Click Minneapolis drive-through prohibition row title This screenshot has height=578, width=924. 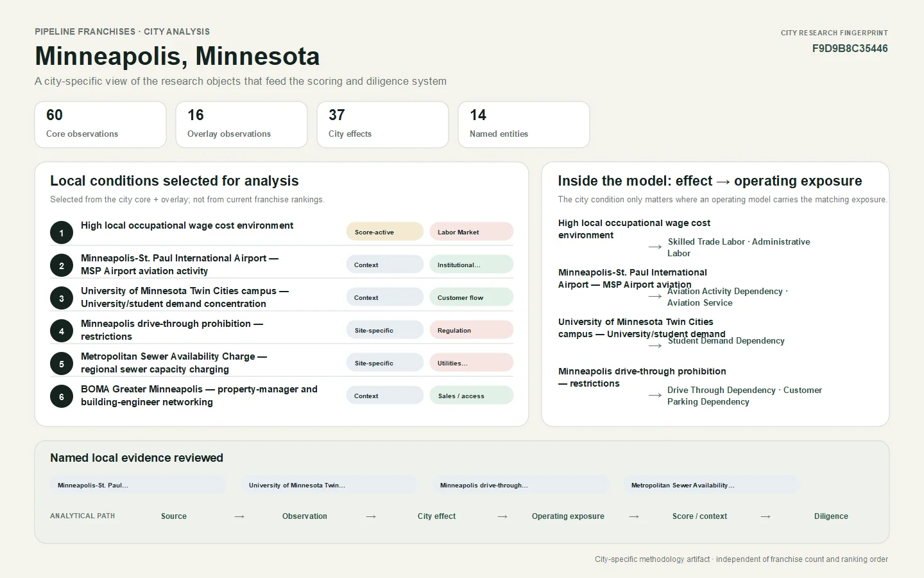(172, 330)
